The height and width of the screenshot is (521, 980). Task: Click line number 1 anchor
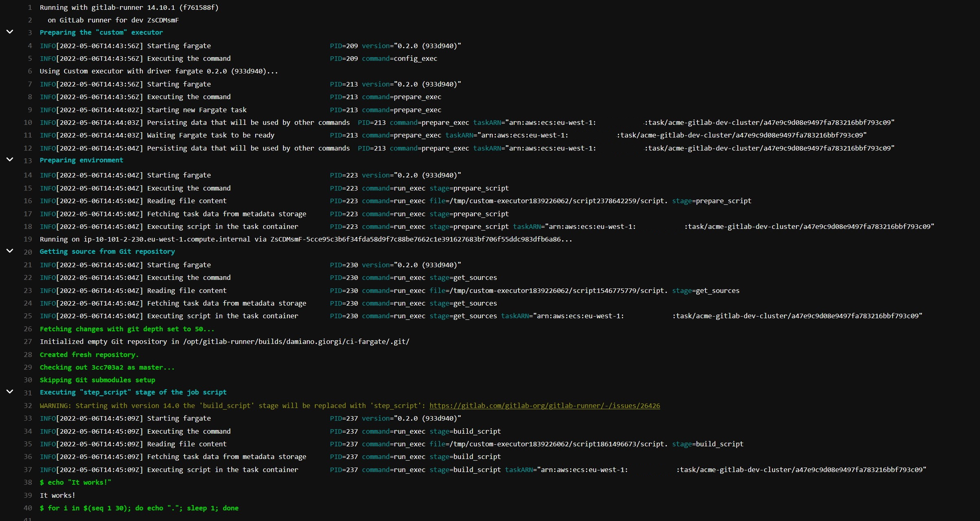(30, 7)
